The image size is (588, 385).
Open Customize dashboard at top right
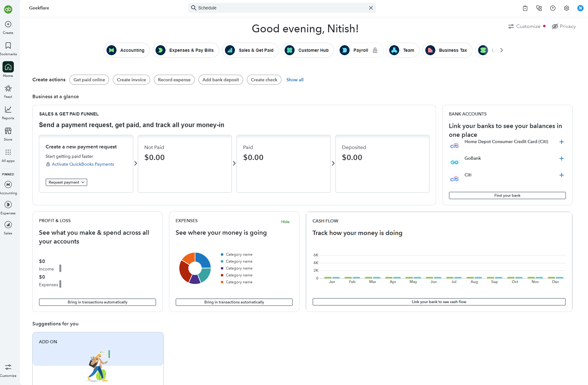click(527, 26)
